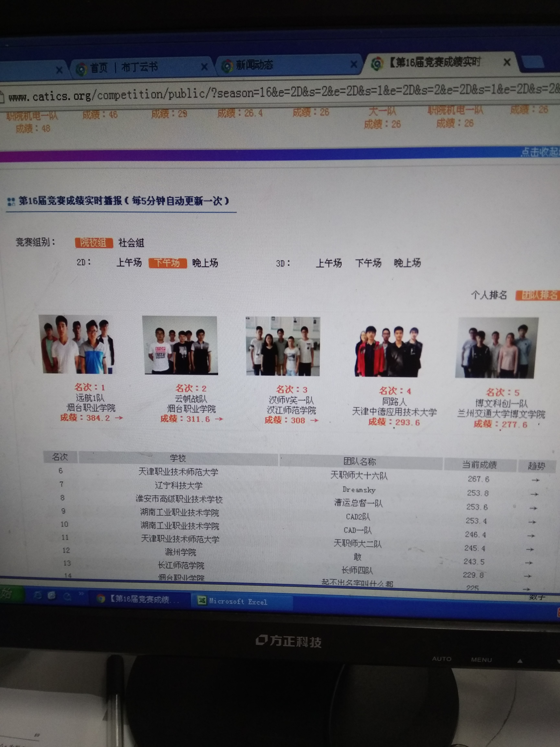The image size is (560, 747).
Task: Switch to the 社会组 competition group
Action: click(131, 243)
